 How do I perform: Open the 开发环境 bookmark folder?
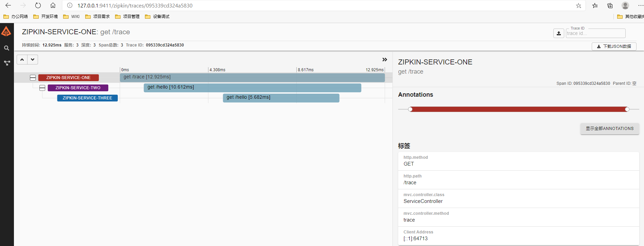click(x=45, y=17)
